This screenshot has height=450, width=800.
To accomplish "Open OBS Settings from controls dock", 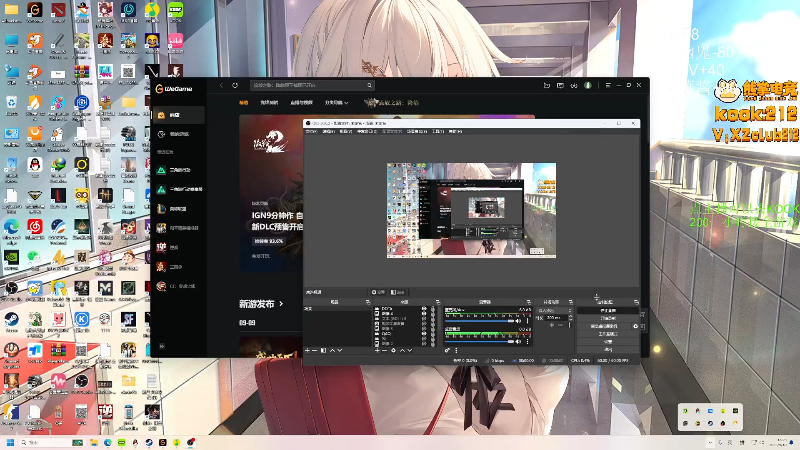I will 608,342.
